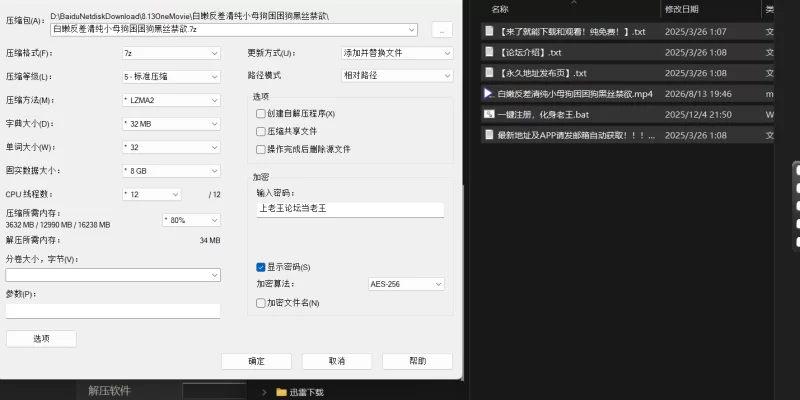Click the file icon of 【永久地址发布页】.txt
Screen dimensions: 800x400
point(489,72)
